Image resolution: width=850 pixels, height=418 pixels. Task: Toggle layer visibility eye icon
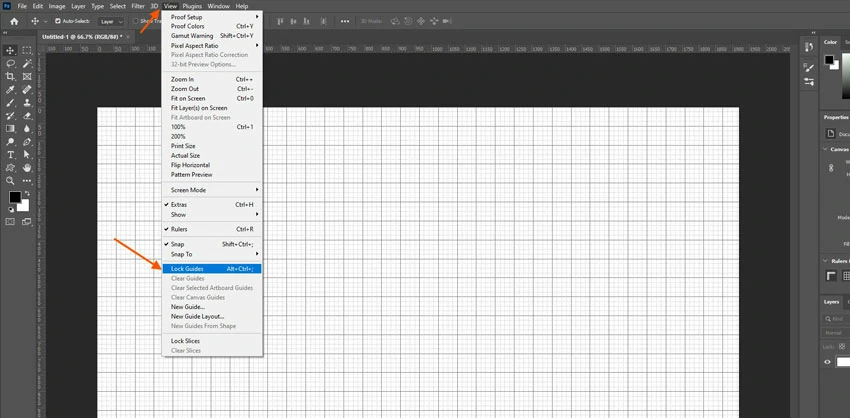click(826, 362)
